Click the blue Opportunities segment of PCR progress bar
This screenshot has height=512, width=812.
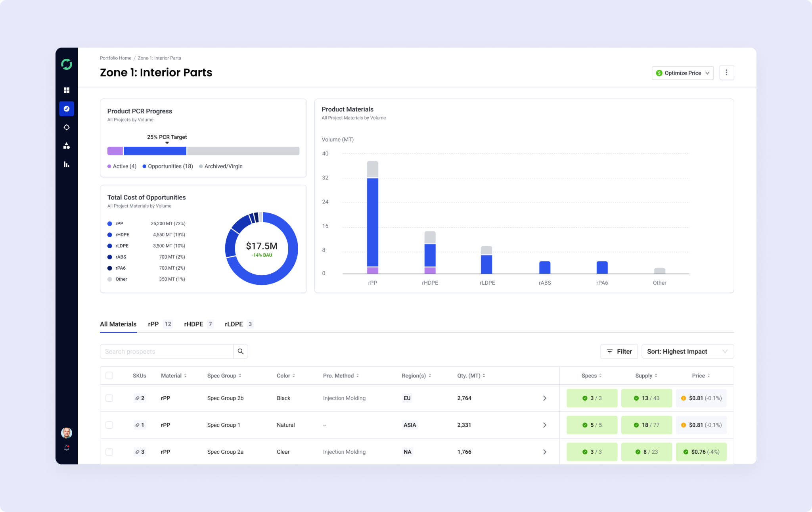pyautogui.click(x=155, y=151)
